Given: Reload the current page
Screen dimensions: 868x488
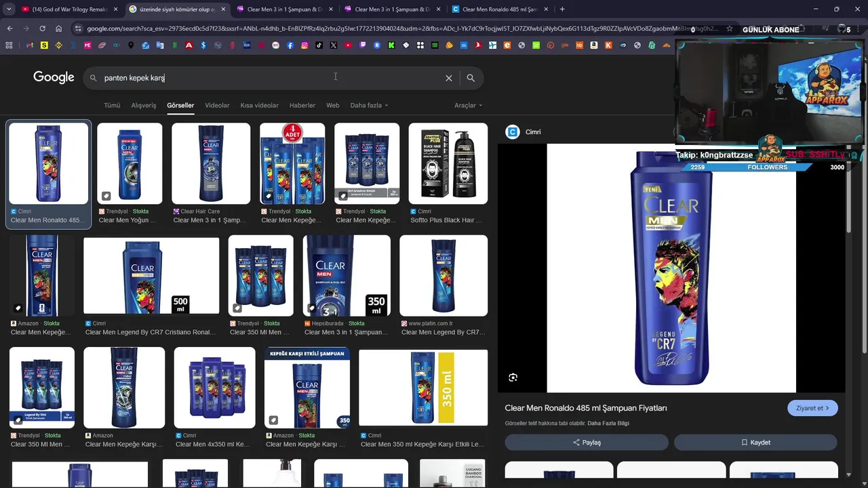Looking at the screenshot, I should tap(42, 28).
